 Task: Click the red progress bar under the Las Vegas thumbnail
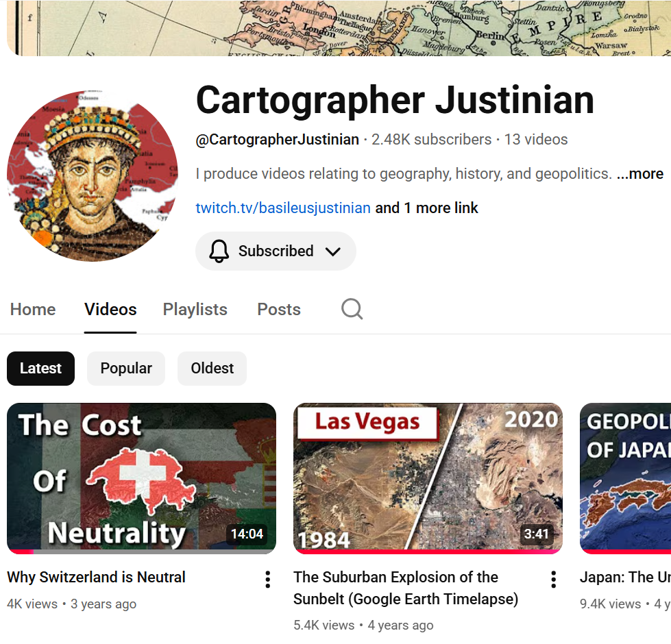428,552
